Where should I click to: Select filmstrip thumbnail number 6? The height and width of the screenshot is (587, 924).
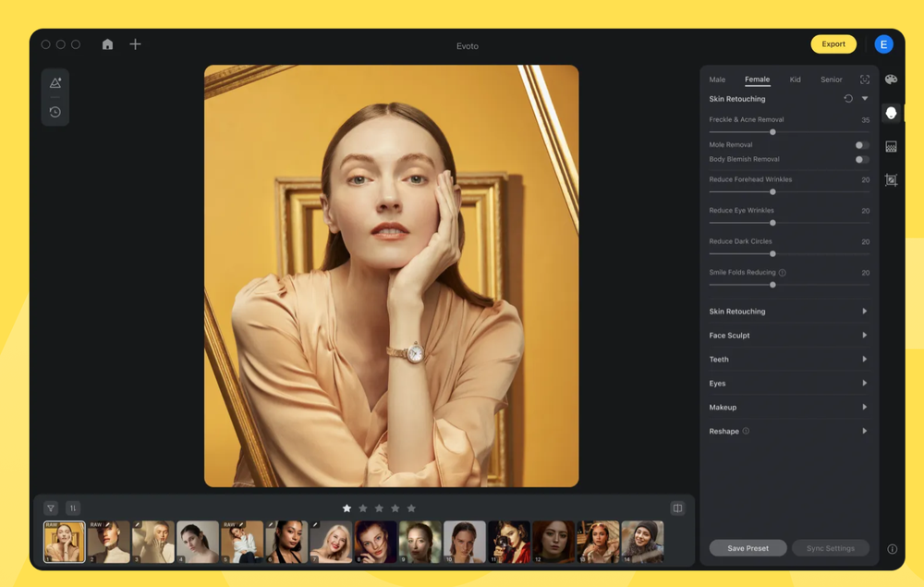point(286,542)
